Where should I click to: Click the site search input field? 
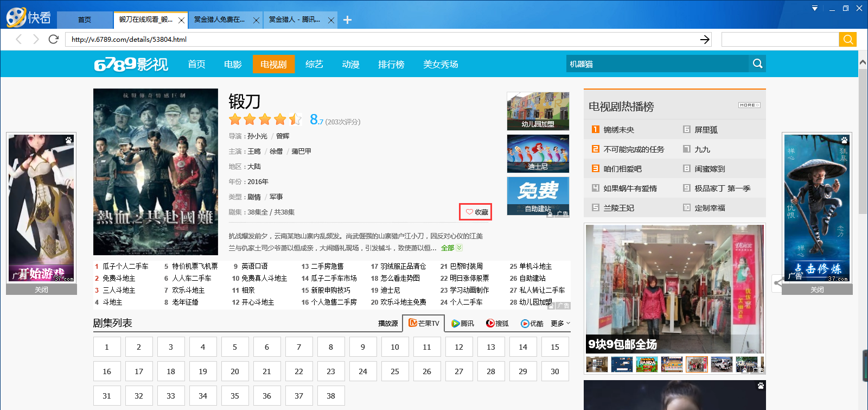(658, 64)
